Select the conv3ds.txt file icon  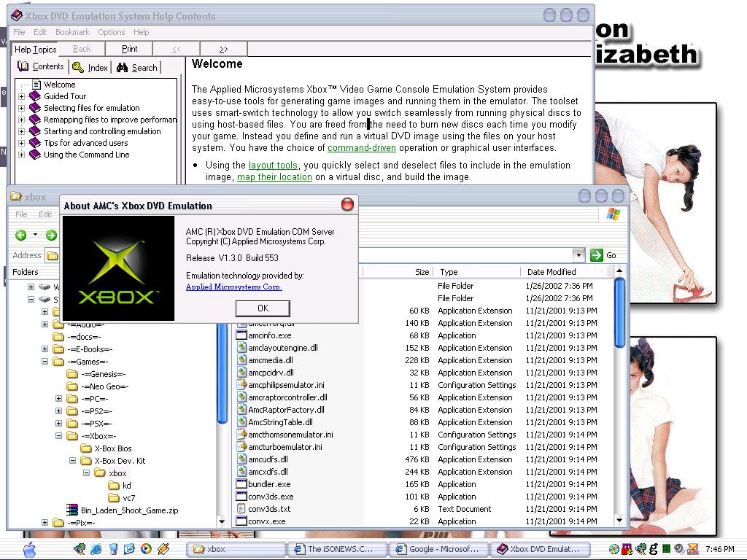click(241, 508)
